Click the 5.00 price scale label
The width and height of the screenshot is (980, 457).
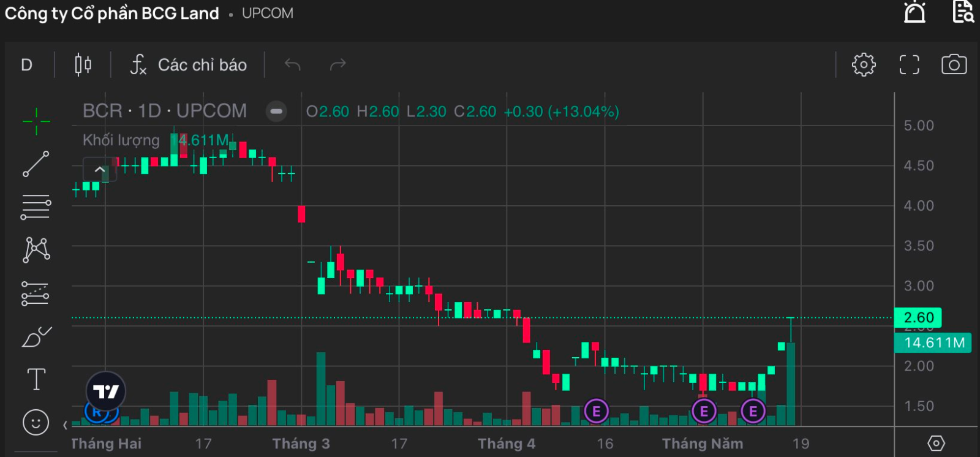click(x=919, y=126)
